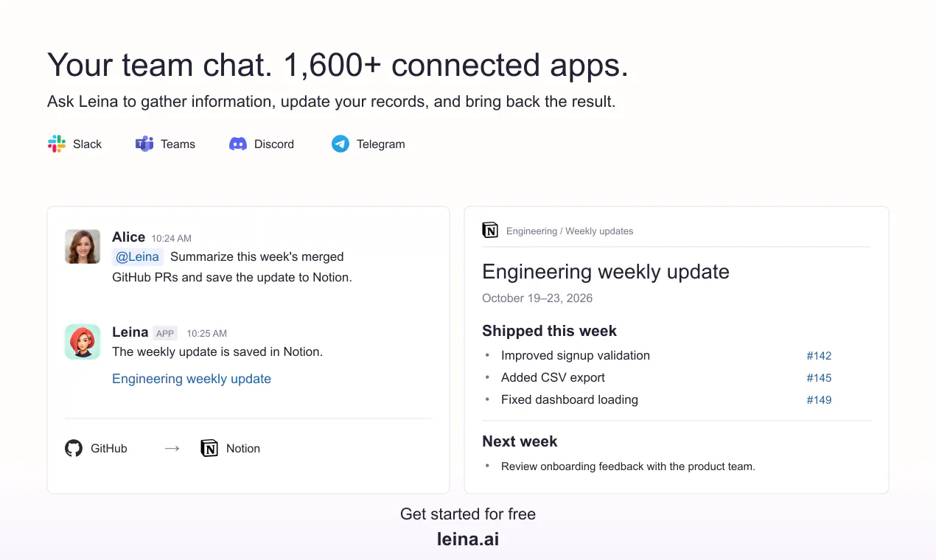Image resolution: width=936 pixels, height=560 pixels.
Task: Click the Telegram logo icon
Action: [340, 144]
